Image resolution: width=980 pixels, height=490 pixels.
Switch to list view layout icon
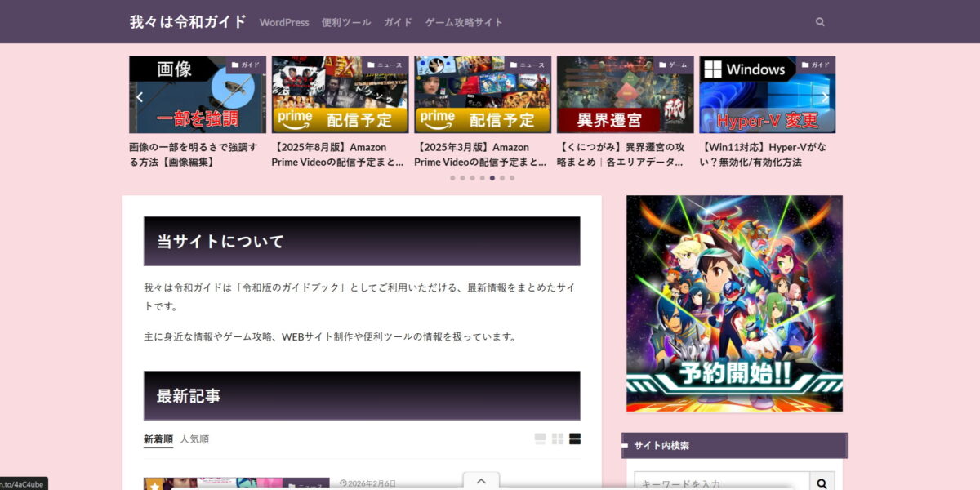(x=540, y=439)
